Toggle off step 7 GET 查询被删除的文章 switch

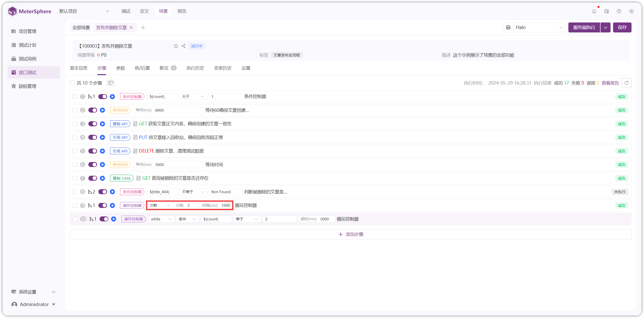click(x=93, y=178)
